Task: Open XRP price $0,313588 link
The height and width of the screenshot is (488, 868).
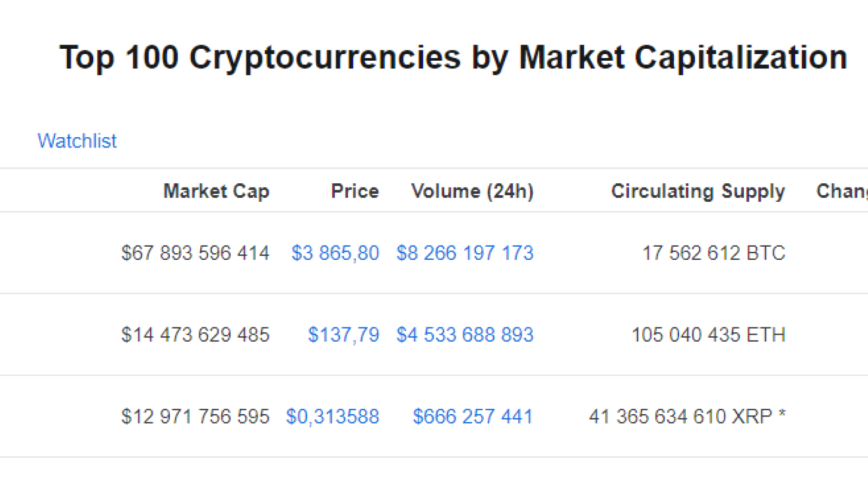Action: (333, 417)
